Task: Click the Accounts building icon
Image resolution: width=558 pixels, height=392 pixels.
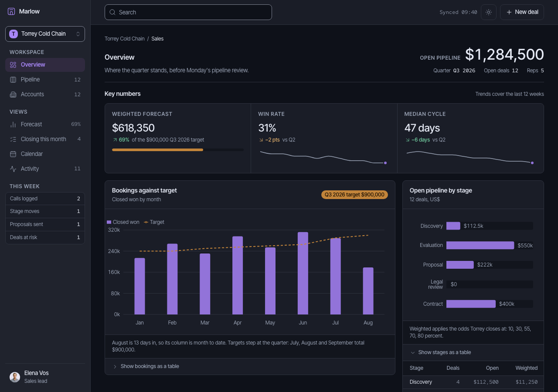Action: pos(13,95)
